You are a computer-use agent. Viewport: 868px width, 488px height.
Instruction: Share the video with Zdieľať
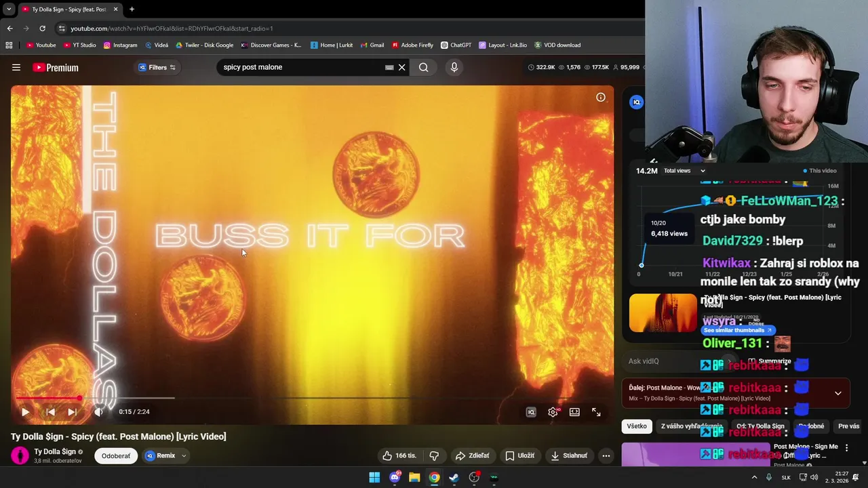tap(472, 455)
